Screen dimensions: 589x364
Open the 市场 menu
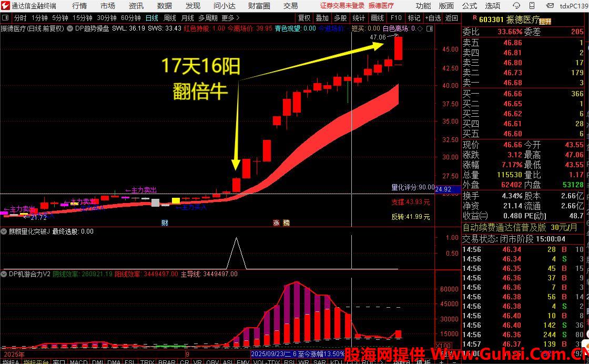coord(108,6)
